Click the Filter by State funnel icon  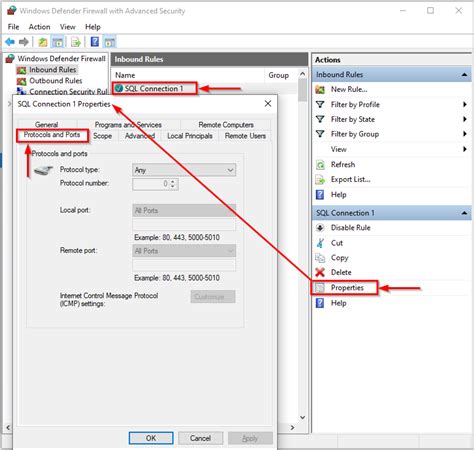(320, 119)
